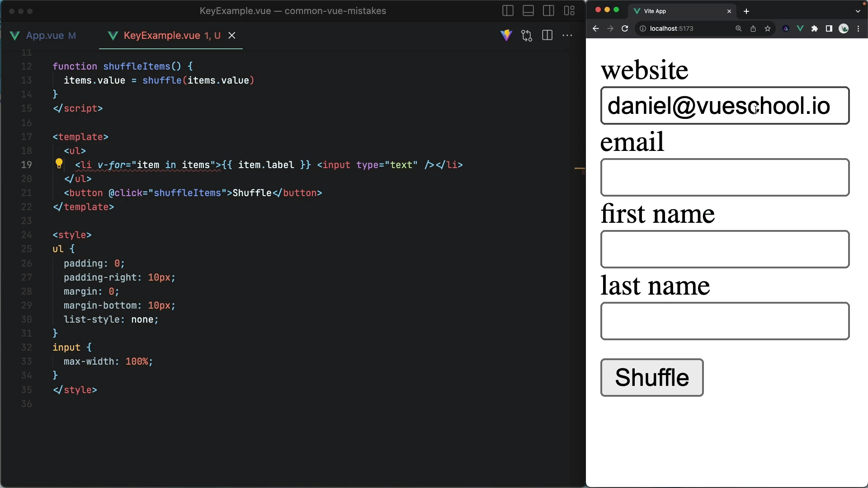Switch to App.vue tab

click(x=44, y=36)
